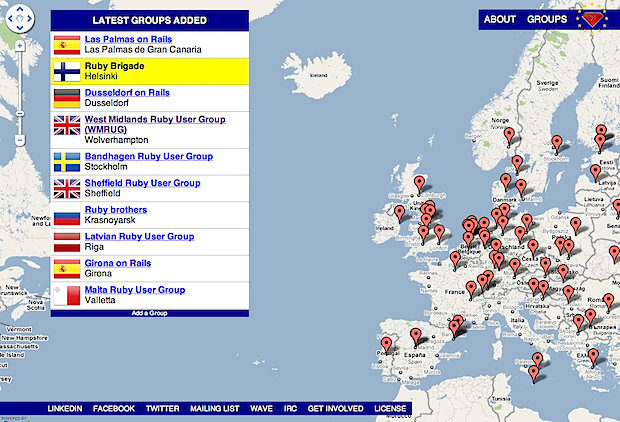Open West Midlands Ruby User Group link
The height and width of the screenshot is (422, 620).
point(155,124)
